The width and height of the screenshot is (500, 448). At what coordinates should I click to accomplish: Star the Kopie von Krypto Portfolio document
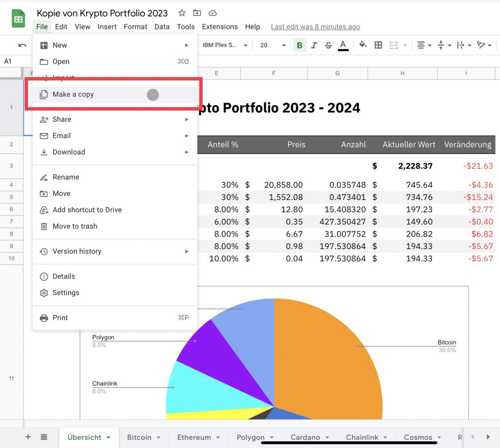(182, 13)
